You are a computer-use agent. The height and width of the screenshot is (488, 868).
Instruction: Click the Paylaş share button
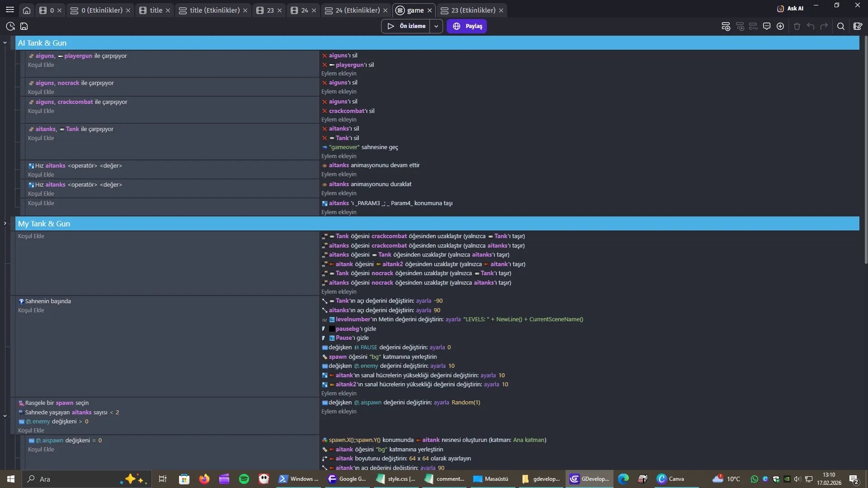pos(467,26)
